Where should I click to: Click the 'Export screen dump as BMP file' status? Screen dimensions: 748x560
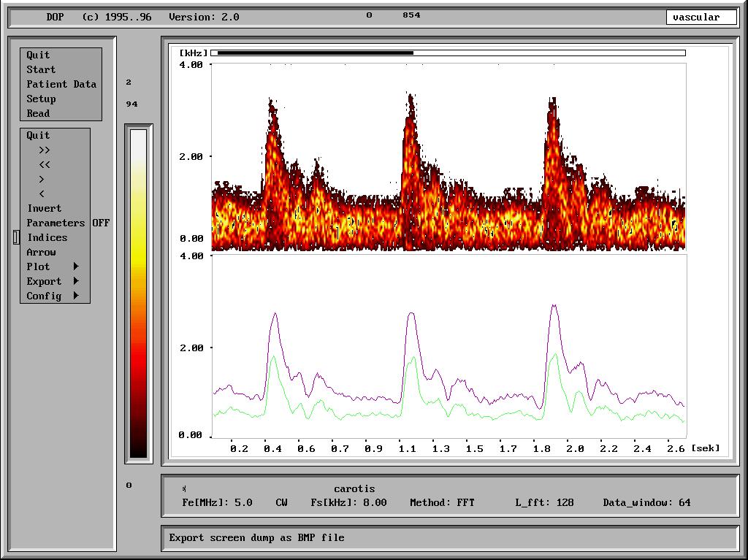(256, 537)
